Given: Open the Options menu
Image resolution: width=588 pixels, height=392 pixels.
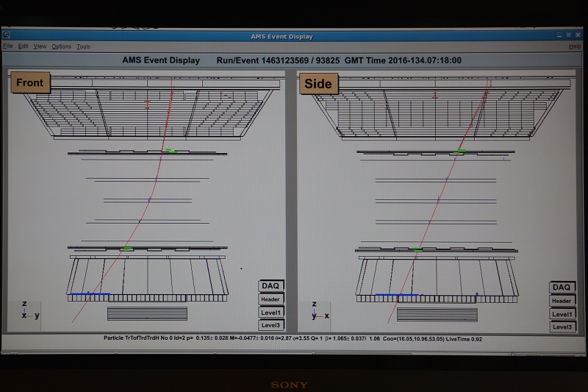Looking at the screenshot, I should pyautogui.click(x=62, y=46).
